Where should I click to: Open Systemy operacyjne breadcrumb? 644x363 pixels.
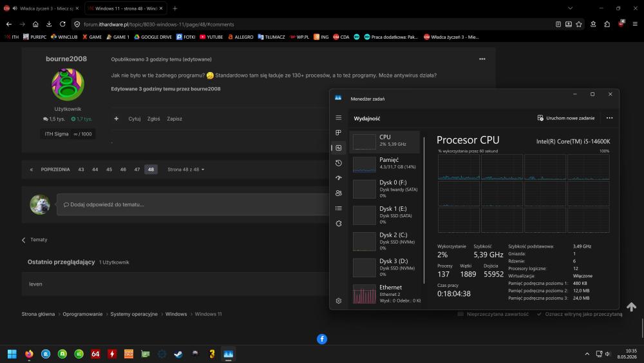[134, 314]
